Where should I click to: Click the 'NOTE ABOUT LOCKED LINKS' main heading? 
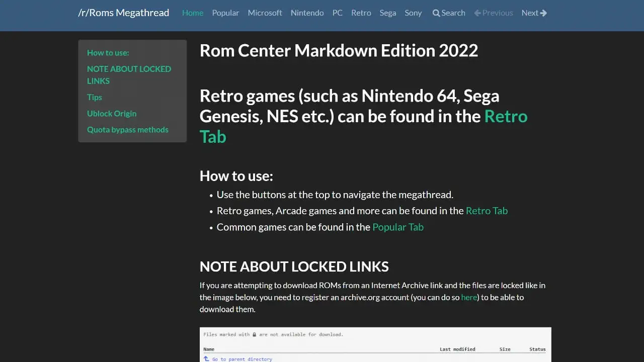(x=294, y=266)
